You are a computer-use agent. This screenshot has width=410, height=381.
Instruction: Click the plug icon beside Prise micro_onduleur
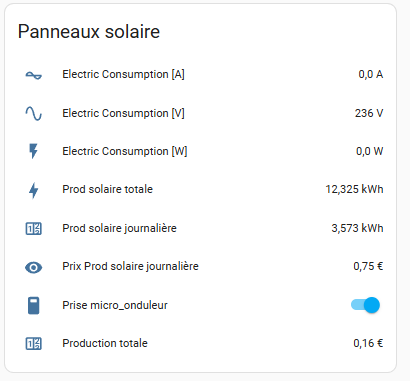click(33, 305)
